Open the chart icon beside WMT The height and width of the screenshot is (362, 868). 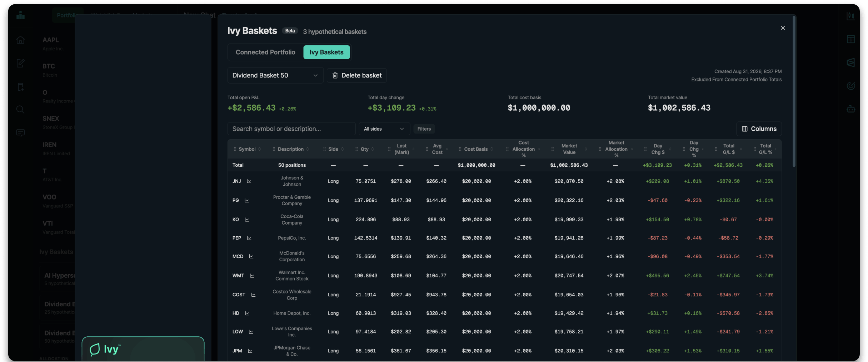[252, 276]
